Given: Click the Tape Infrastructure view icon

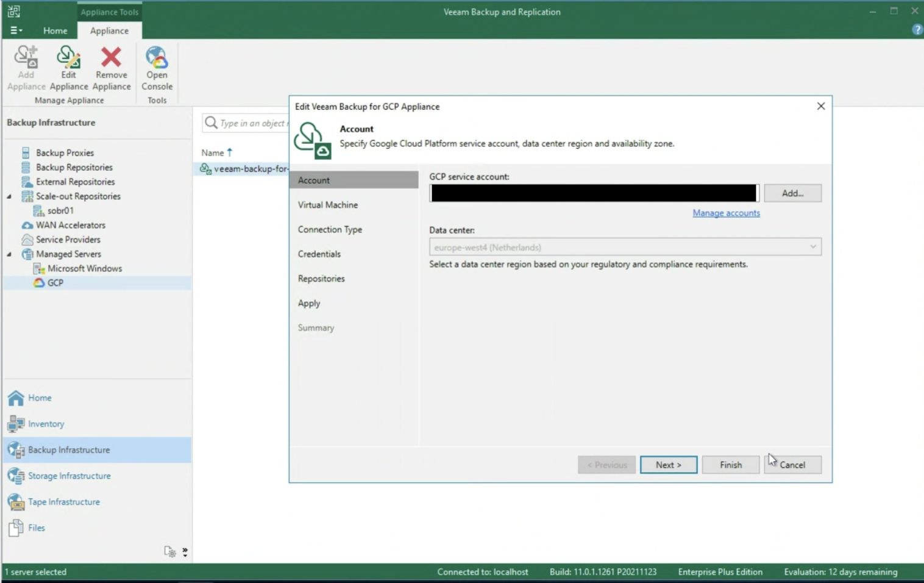Looking at the screenshot, I should (x=16, y=502).
